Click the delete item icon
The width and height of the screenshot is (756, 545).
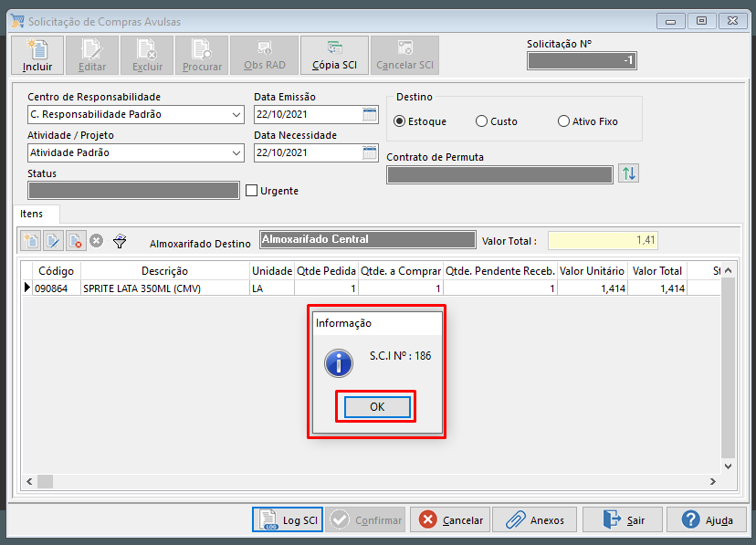(76, 240)
